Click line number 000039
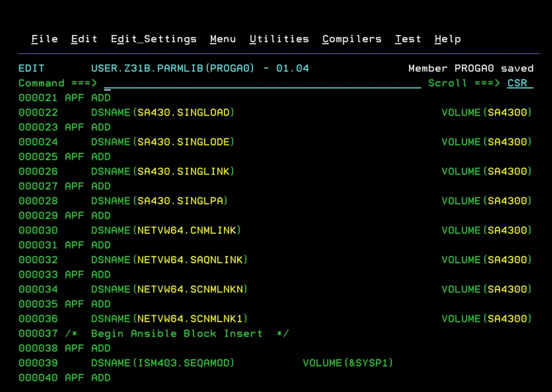Screen dimensions: 552x392 pyautogui.click(x=38, y=363)
